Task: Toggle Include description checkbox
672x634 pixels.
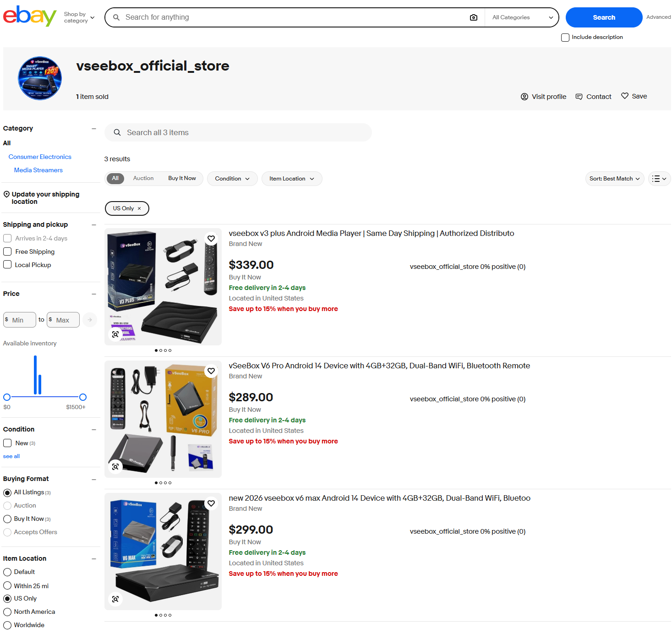Action: (x=565, y=38)
